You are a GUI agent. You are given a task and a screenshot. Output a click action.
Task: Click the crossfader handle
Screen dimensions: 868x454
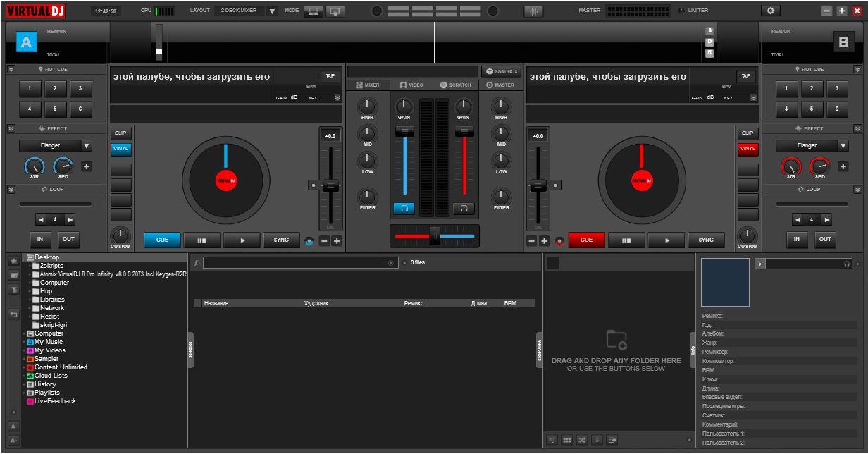click(x=435, y=236)
